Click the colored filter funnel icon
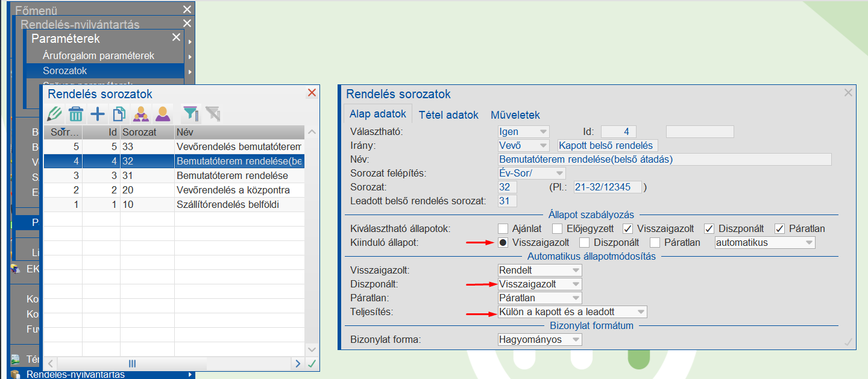868x379 pixels. click(190, 113)
